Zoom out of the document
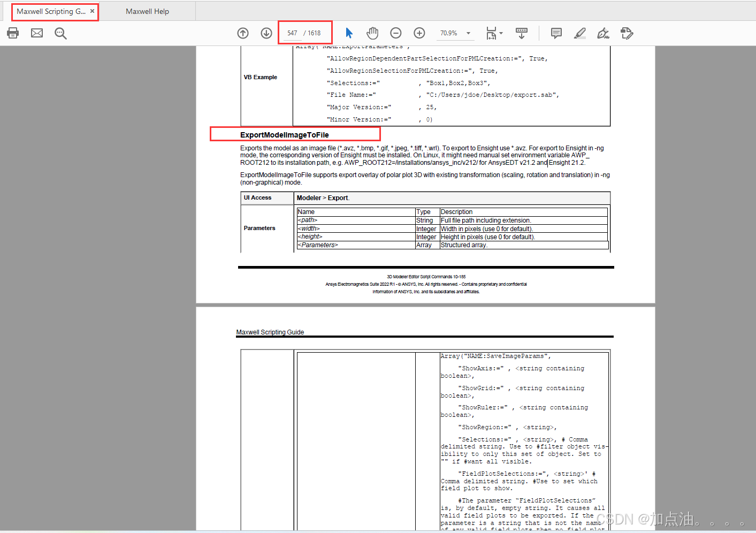756x533 pixels. [396, 33]
